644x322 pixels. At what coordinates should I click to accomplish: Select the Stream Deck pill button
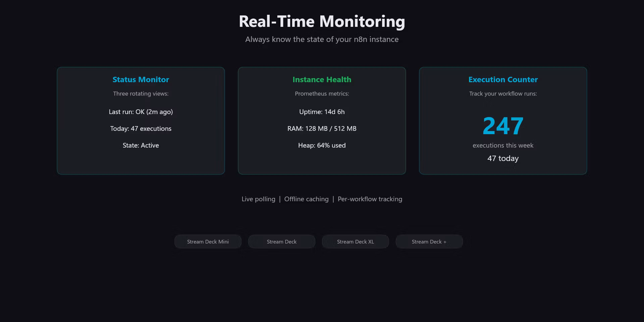tap(281, 241)
